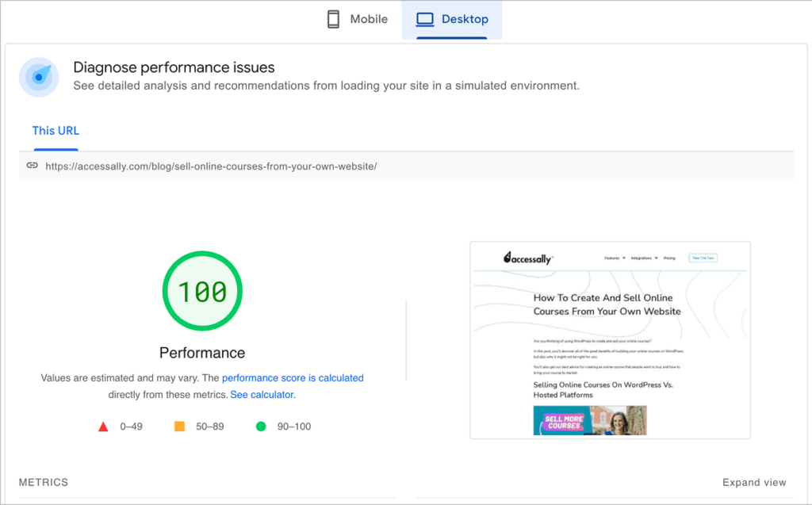Click the accessally.com URL field

209,166
